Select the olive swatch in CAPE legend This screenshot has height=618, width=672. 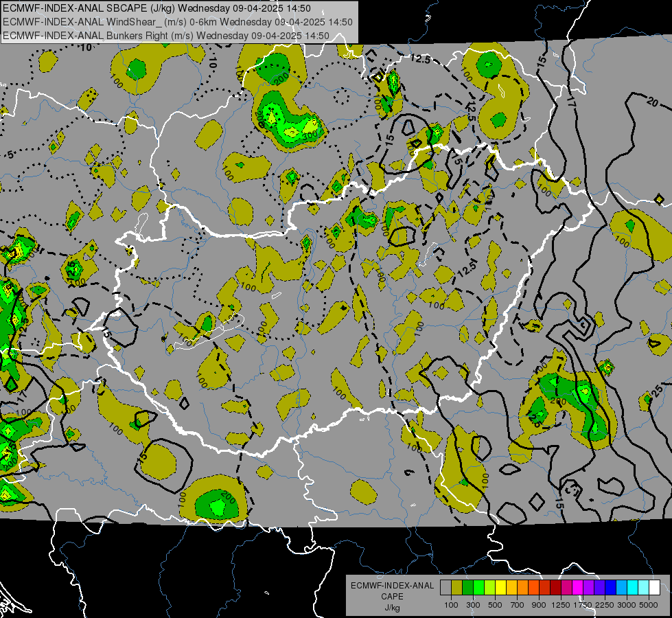coord(457,587)
